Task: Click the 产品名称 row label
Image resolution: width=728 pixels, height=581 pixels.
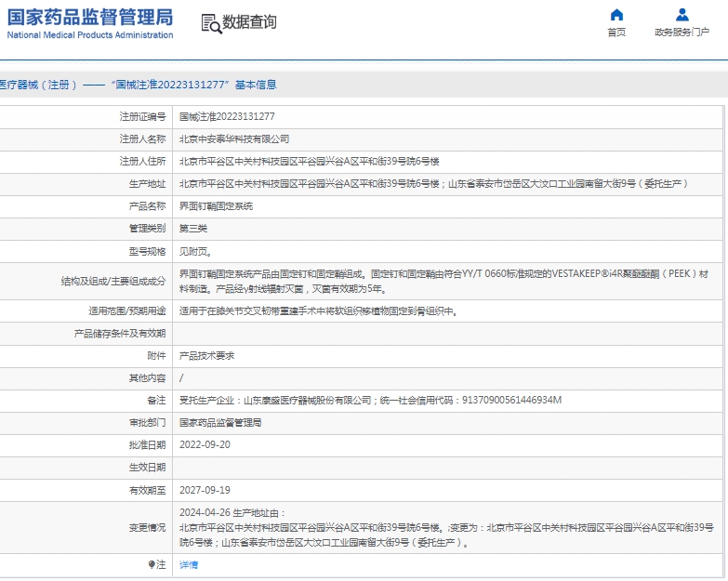Action: (147, 206)
